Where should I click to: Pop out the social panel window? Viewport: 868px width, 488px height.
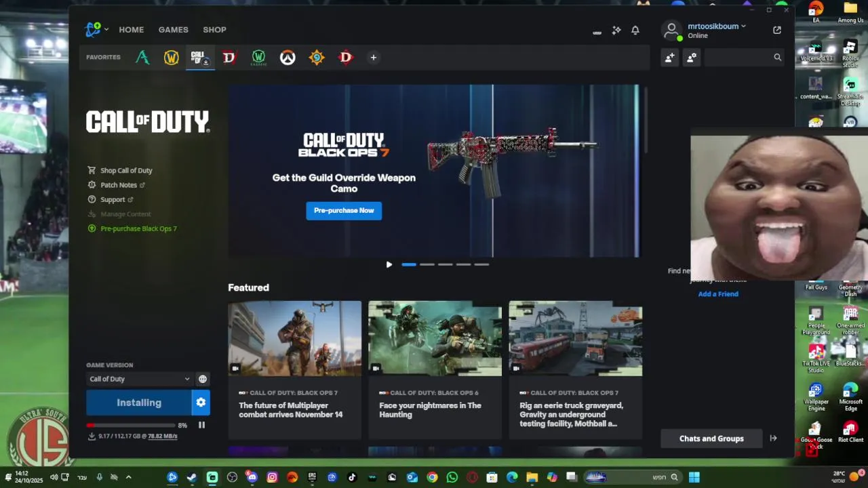pos(777,30)
